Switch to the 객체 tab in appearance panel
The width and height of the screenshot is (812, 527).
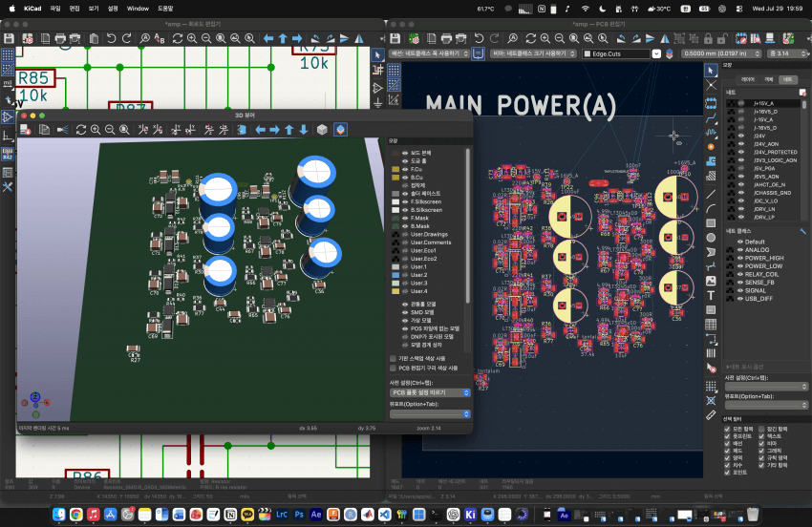pyautogui.click(x=768, y=79)
